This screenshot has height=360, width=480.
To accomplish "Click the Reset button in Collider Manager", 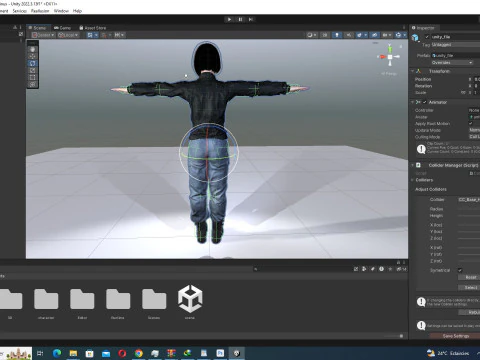I will [x=469, y=277].
